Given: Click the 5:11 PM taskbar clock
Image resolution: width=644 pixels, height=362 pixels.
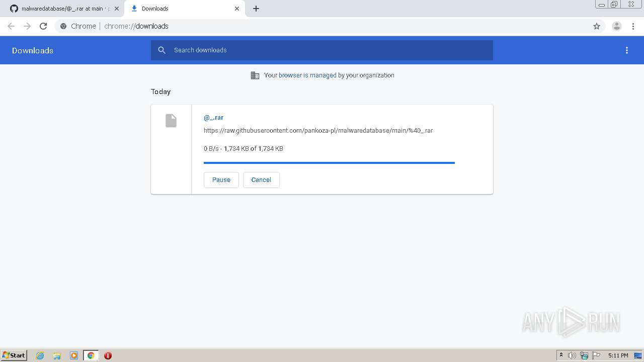Looking at the screenshot, I should [x=618, y=355].
